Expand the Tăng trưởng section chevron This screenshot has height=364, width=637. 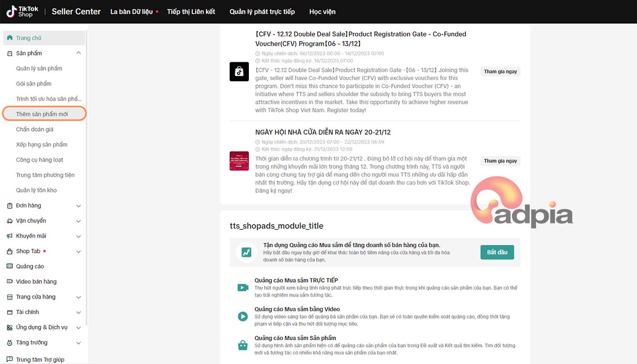78,343
